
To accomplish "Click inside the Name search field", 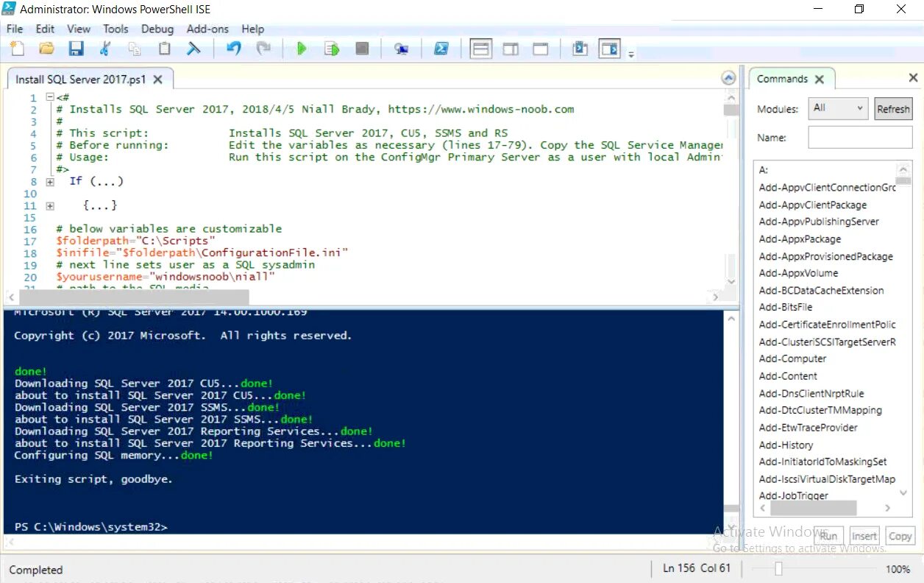I will pyautogui.click(x=860, y=137).
